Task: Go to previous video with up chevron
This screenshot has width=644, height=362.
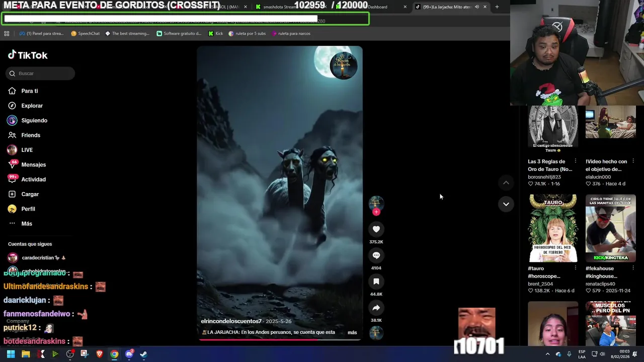Action: [506, 183]
